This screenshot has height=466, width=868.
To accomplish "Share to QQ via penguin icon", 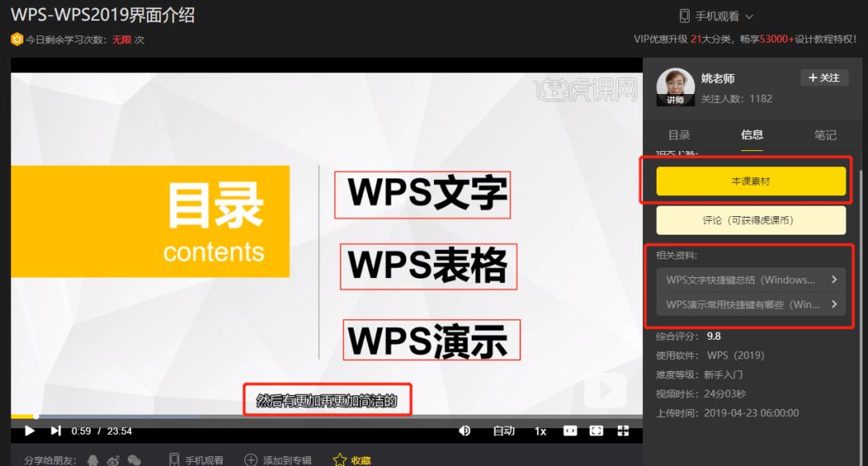I will pyautogui.click(x=93, y=460).
